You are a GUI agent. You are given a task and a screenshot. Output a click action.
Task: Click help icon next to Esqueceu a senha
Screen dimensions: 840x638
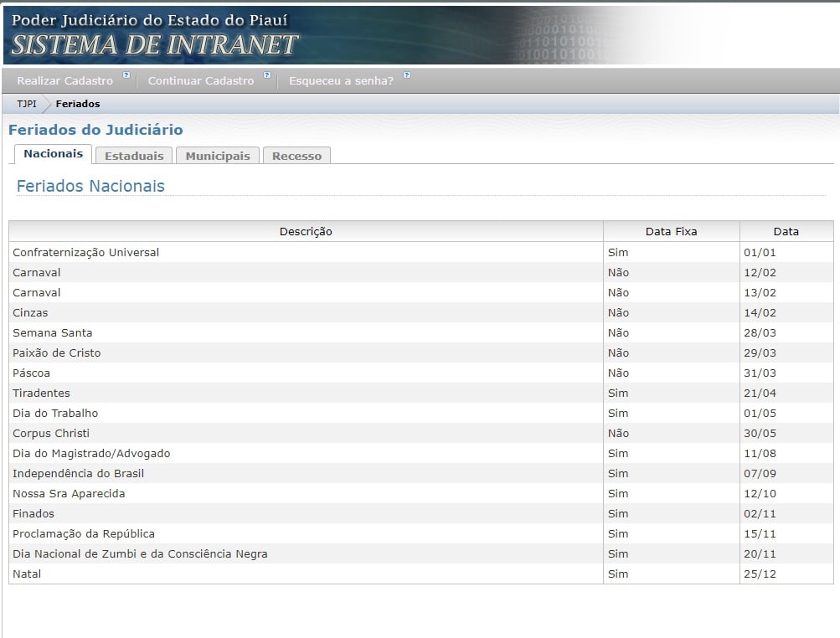coord(407,75)
